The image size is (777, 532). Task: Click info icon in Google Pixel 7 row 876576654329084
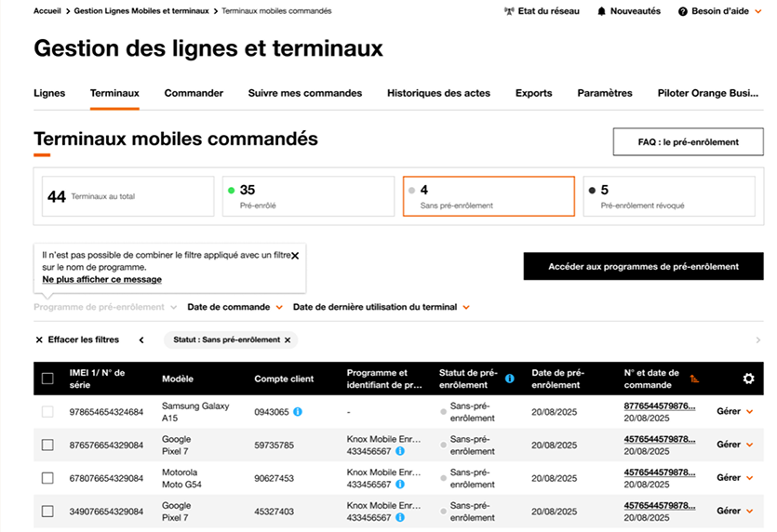click(399, 451)
